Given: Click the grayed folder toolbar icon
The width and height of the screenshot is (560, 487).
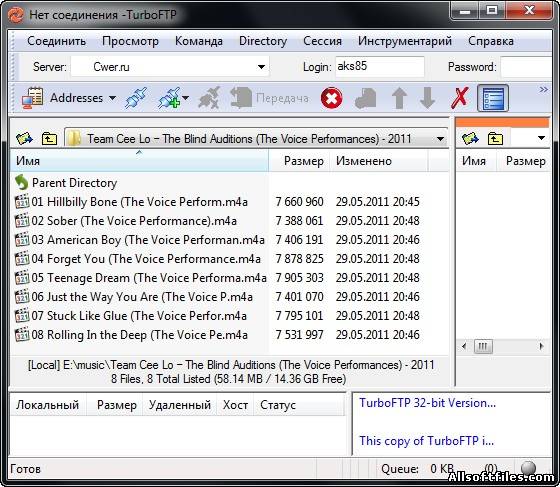Looking at the screenshot, I should [366, 98].
